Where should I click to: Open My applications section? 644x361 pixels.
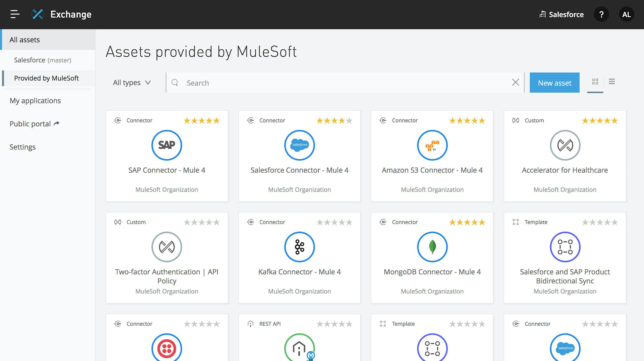point(35,100)
